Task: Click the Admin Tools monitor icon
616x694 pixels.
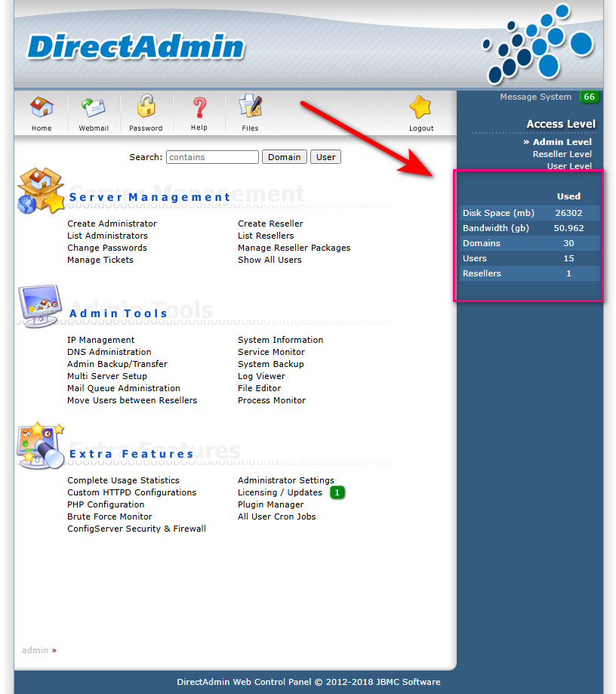Action: pos(39,306)
